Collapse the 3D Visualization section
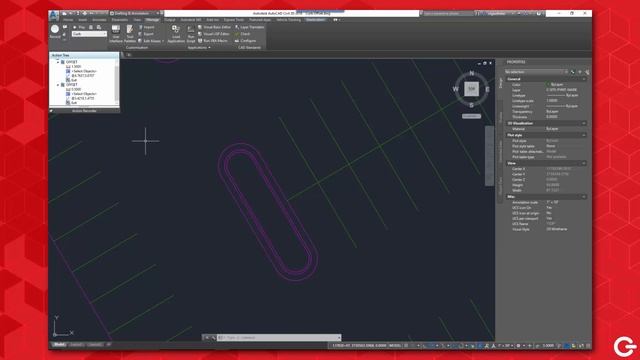The image size is (640, 360). pos(584,123)
